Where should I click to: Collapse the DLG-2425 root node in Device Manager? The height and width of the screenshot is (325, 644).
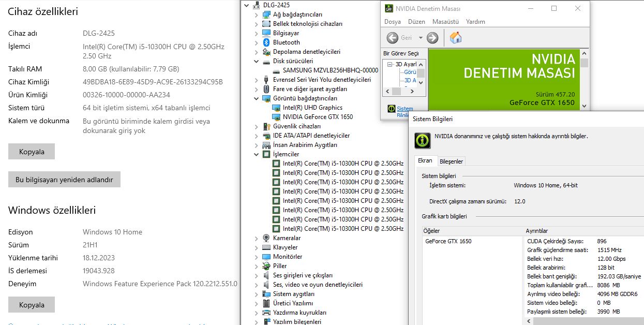point(246,5)
